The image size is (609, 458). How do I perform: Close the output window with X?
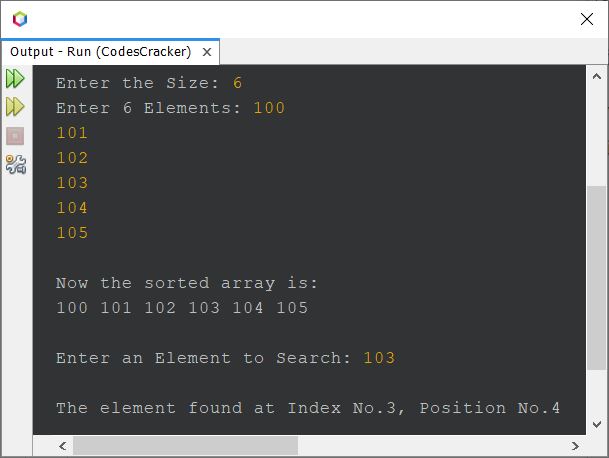click(586, 19)
